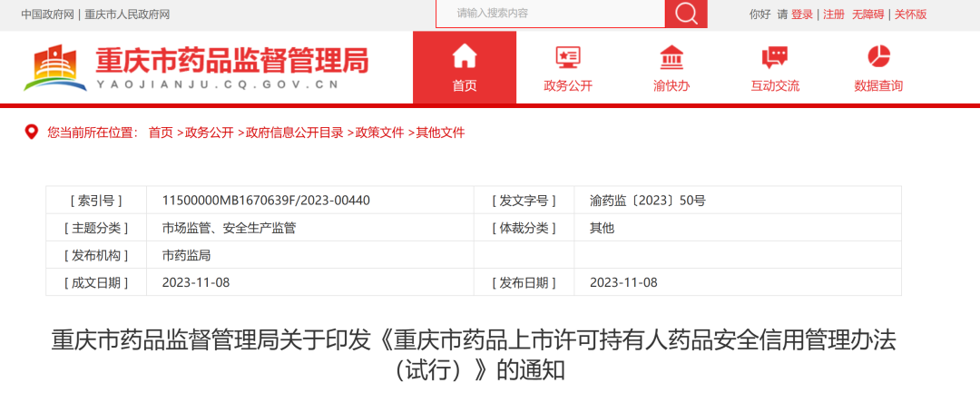Click the 注册 link
Viewport: 980px width, 393px height.
pyautogui.click(x=834, y=14)
